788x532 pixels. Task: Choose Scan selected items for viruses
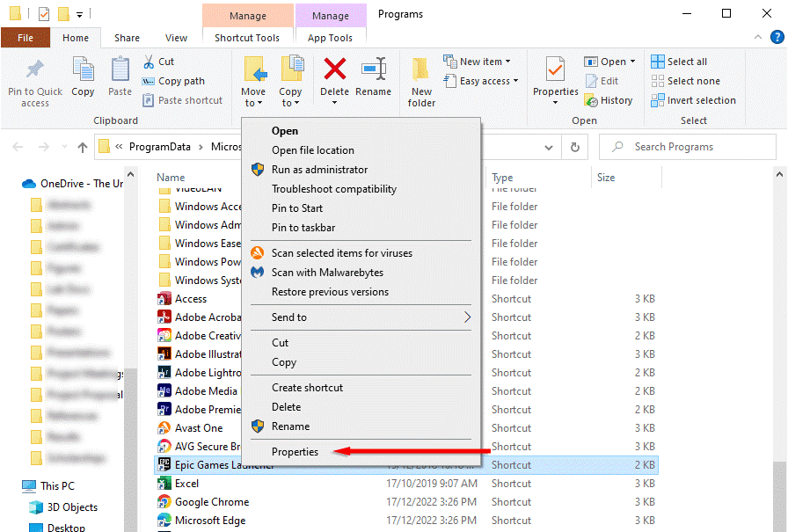361,253
